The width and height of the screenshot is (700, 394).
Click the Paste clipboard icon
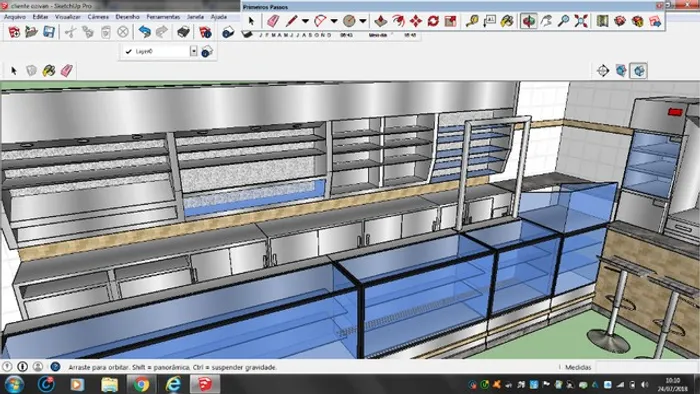point(105,32)
